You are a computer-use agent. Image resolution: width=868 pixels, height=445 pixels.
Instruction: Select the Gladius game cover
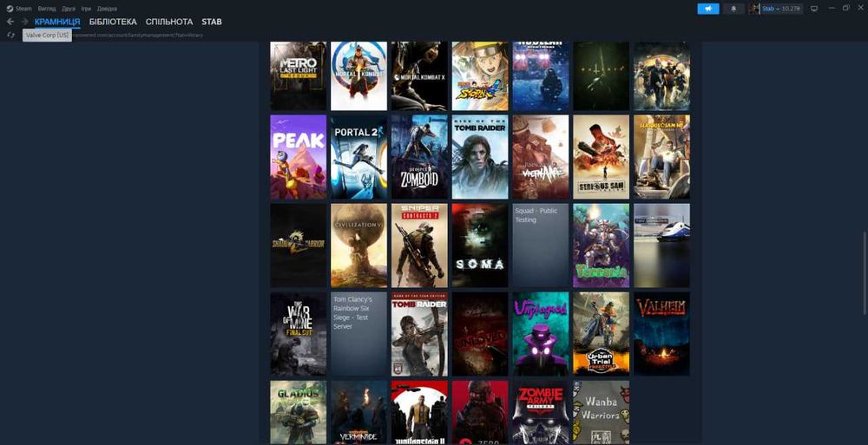tap(299, 412)
